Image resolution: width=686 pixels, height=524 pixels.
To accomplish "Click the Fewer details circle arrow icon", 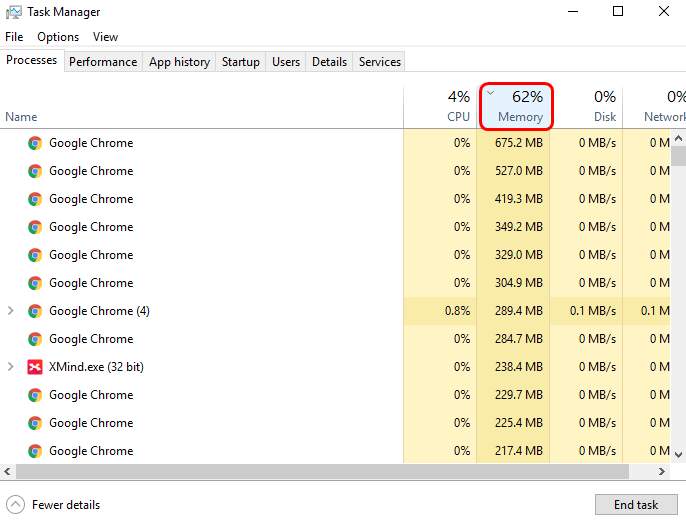I will (x=15, y=505).
